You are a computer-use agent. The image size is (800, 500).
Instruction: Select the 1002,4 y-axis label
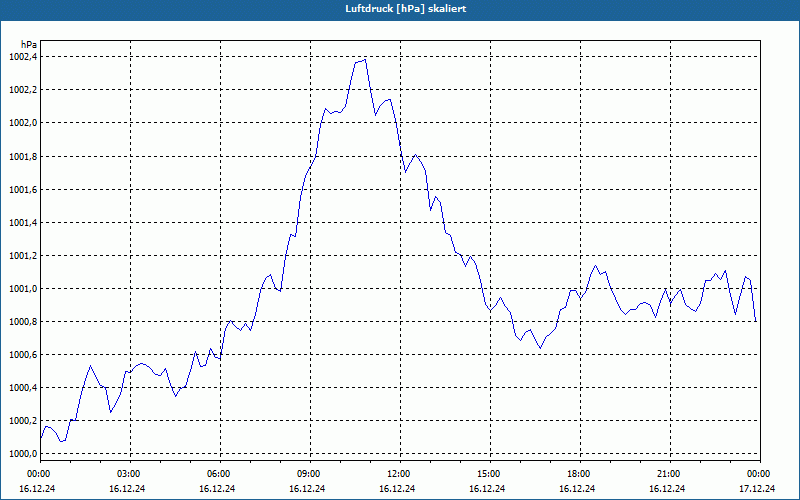pos(23,57)
